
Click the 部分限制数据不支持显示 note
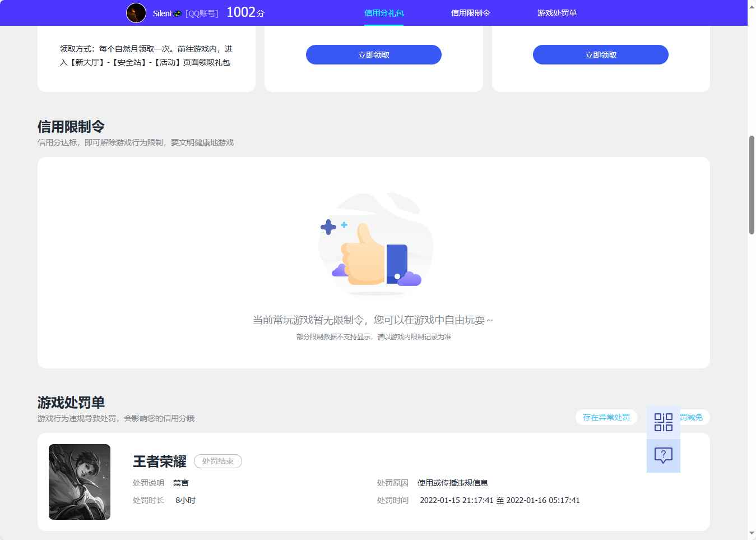[x=374, y=337]
